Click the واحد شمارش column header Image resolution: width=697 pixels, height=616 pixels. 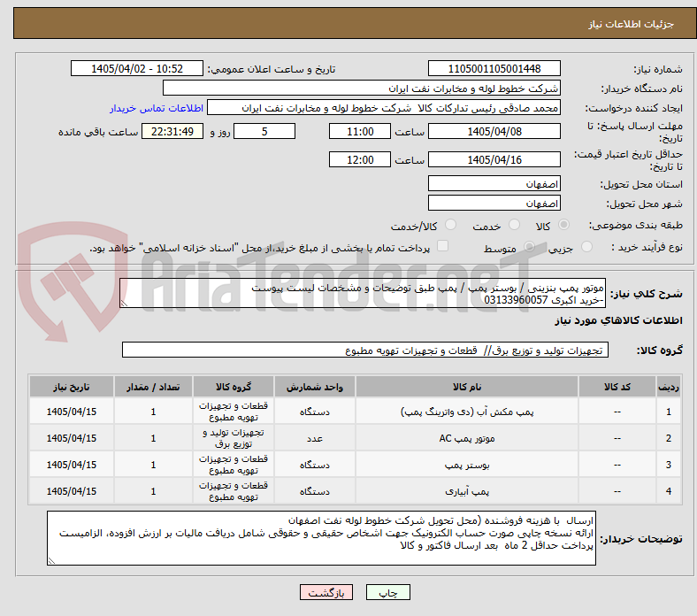coord(315,387)
